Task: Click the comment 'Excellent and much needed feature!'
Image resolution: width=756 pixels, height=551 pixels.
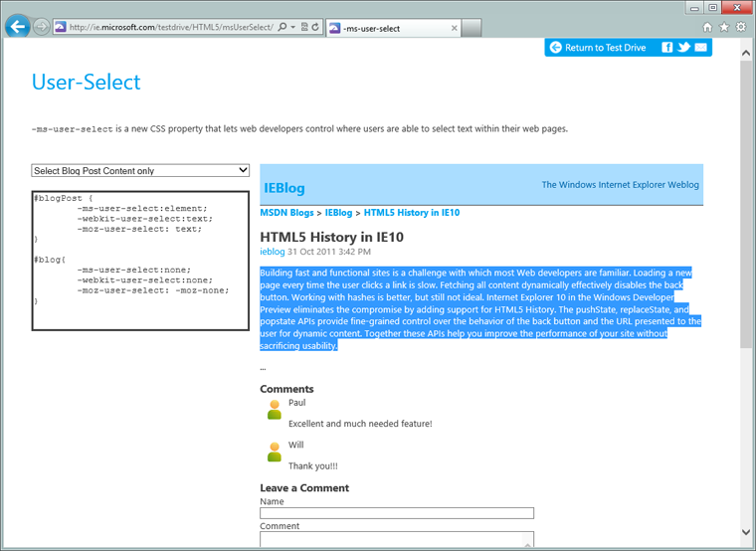Action: (360, 424)
